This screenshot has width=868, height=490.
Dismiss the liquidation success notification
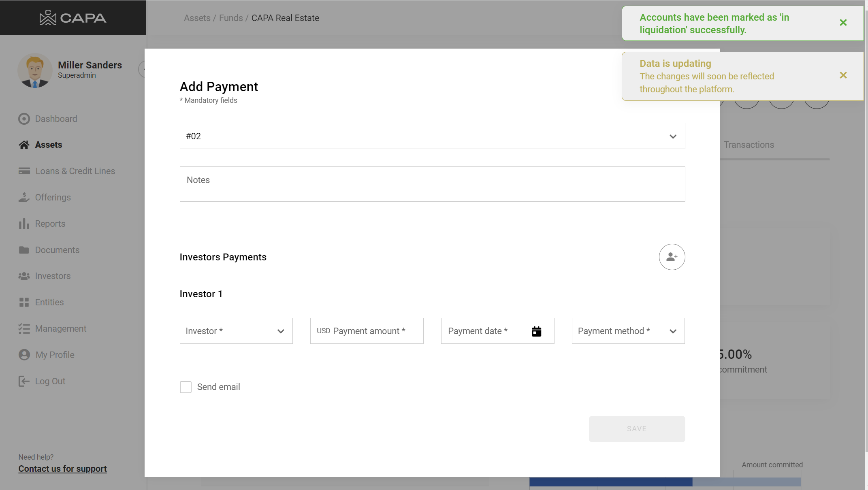[x=843, y=23]
